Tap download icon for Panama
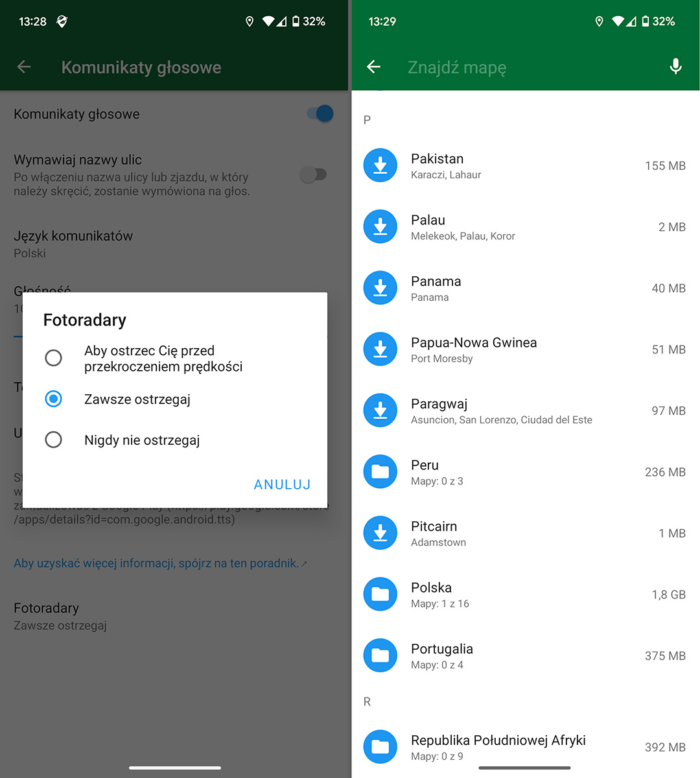Screen dimensions: 700x778 (x=380, y=289)
